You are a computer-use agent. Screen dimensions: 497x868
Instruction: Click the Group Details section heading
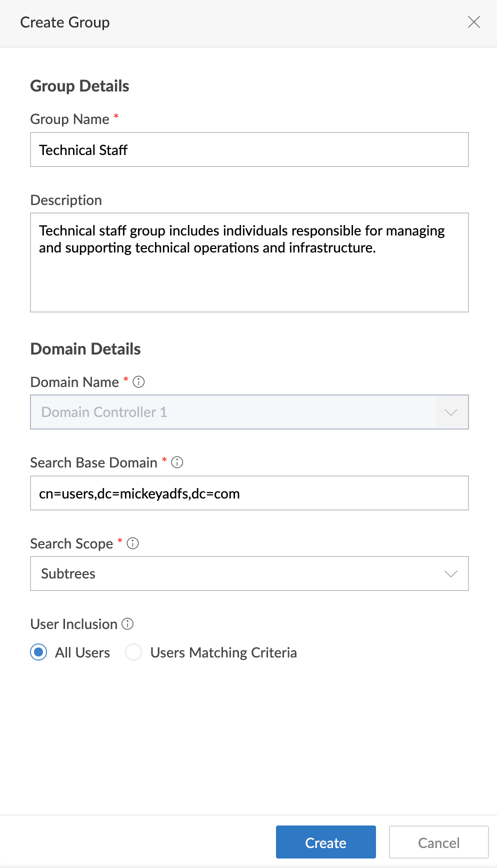pyautogui.click(x=79, y=86)
